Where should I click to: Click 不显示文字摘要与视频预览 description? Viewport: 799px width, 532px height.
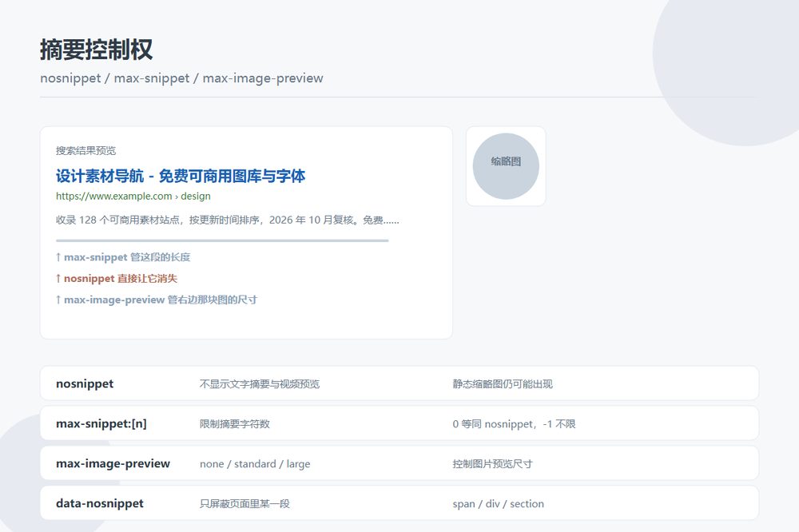[260, 384]
